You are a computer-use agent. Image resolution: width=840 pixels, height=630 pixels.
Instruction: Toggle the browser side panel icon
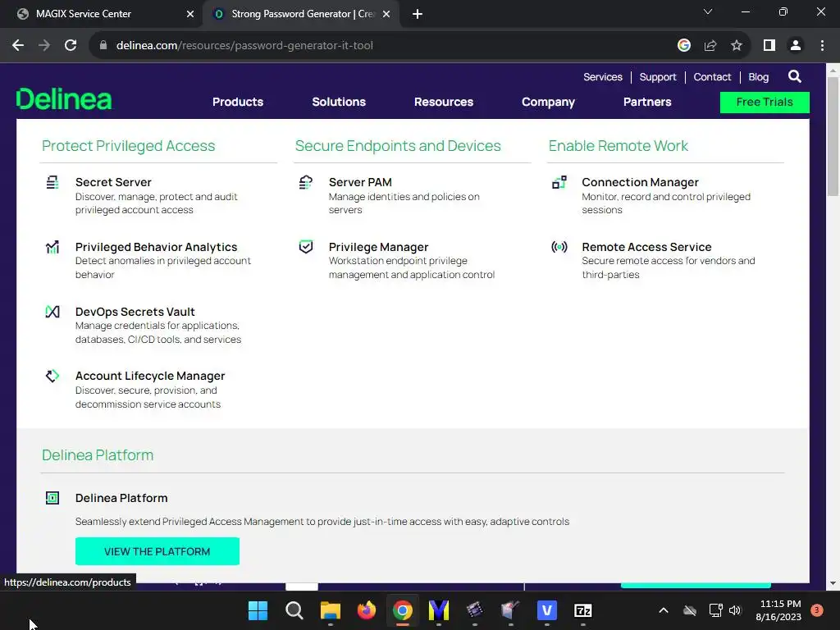coord(769,46)
